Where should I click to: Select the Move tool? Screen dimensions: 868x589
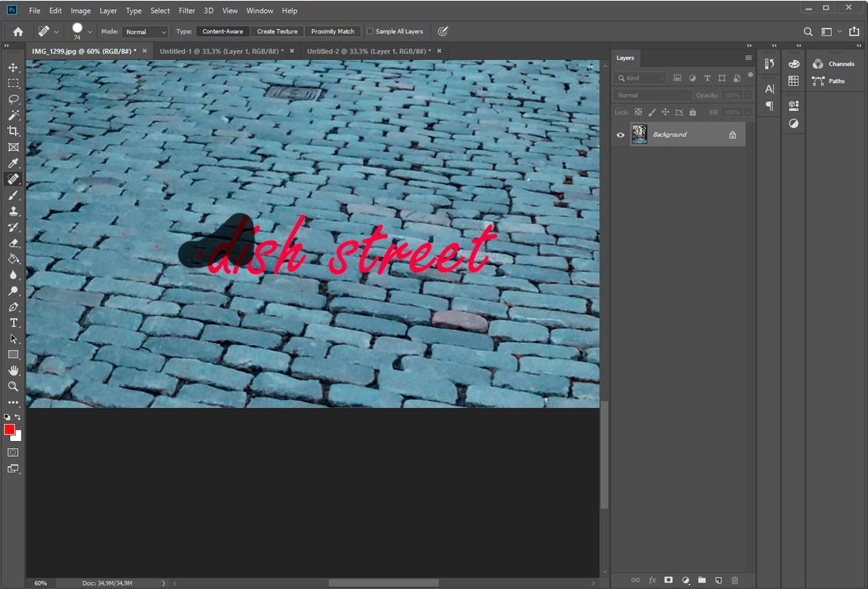(x=13, y=67)
